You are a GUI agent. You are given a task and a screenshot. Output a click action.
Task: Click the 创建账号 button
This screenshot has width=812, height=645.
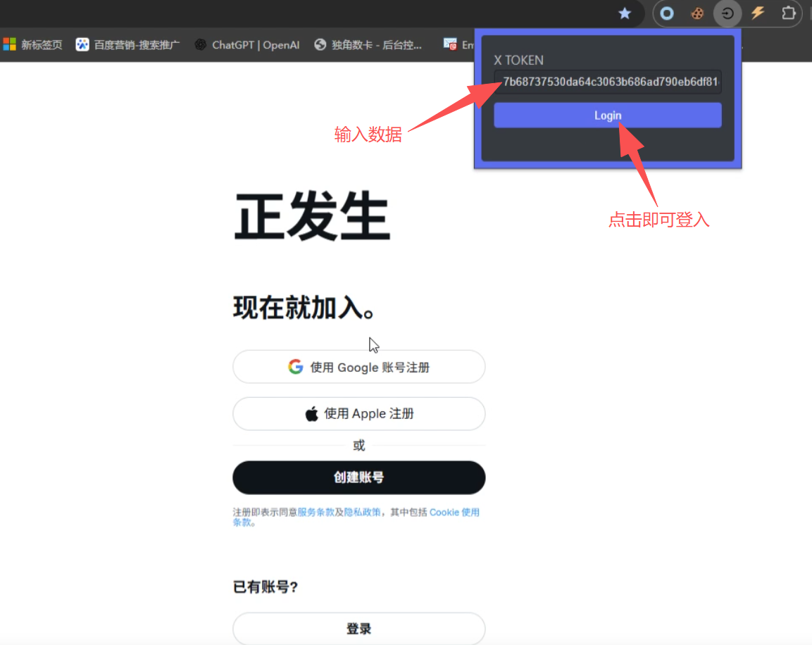tap(359, 477)
